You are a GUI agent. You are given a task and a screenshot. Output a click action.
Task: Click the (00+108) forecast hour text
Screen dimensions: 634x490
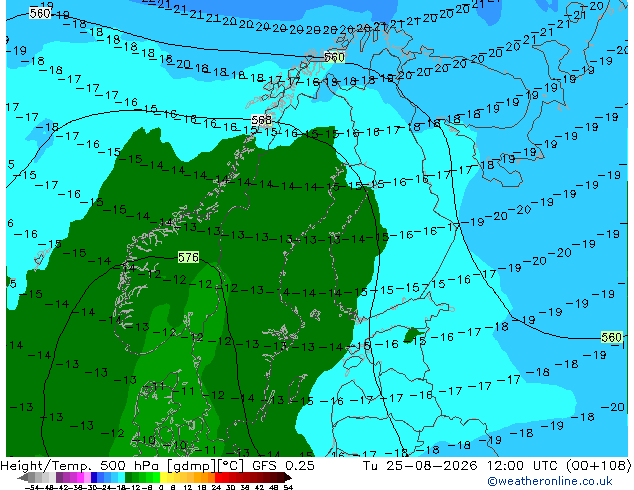598,466
